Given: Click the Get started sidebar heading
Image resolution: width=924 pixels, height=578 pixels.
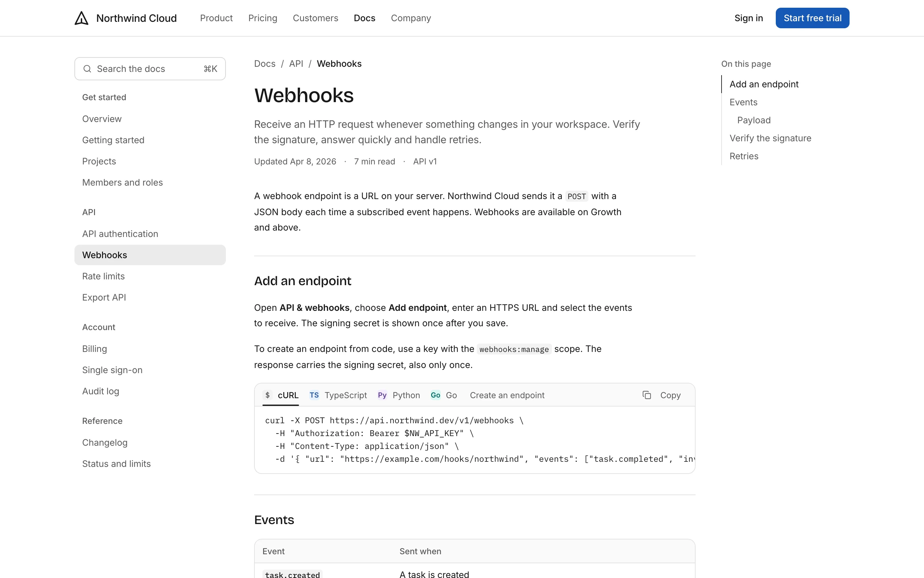Looking at the screenshot, I should pyautogui.click(x=104, y=97).
